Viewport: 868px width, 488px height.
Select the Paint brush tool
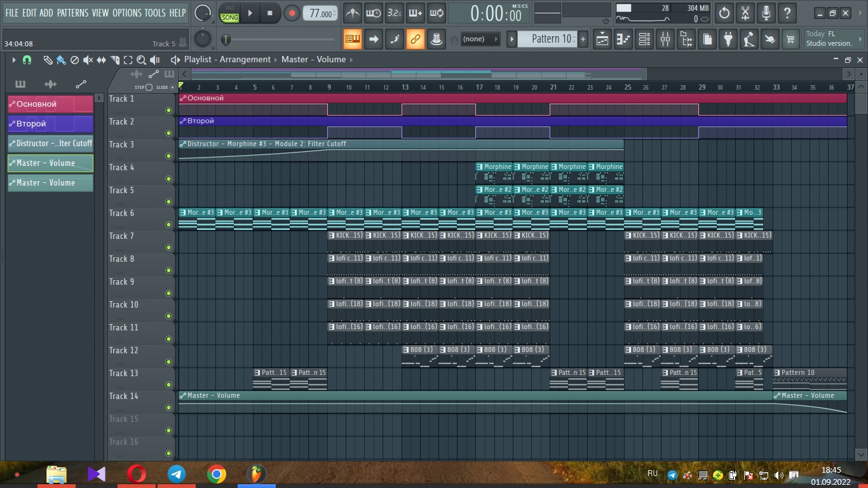click(x=61, y=60)
